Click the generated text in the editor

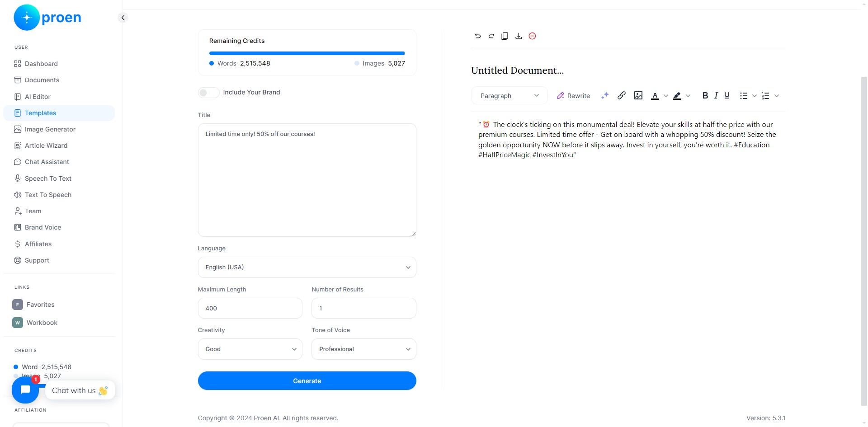point(627,140)
